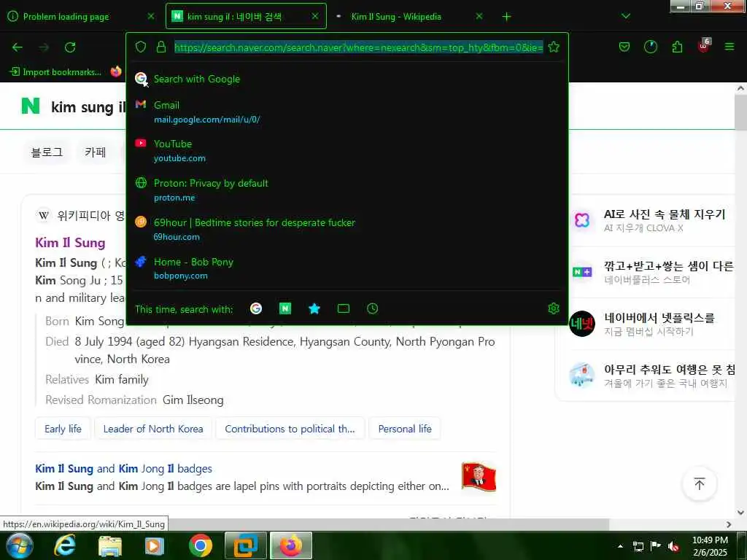Open Windows Explorer folder on taskbar
The width and height of the screenshot is (747, 560).
pyautogui.click(x=110, y=545)
